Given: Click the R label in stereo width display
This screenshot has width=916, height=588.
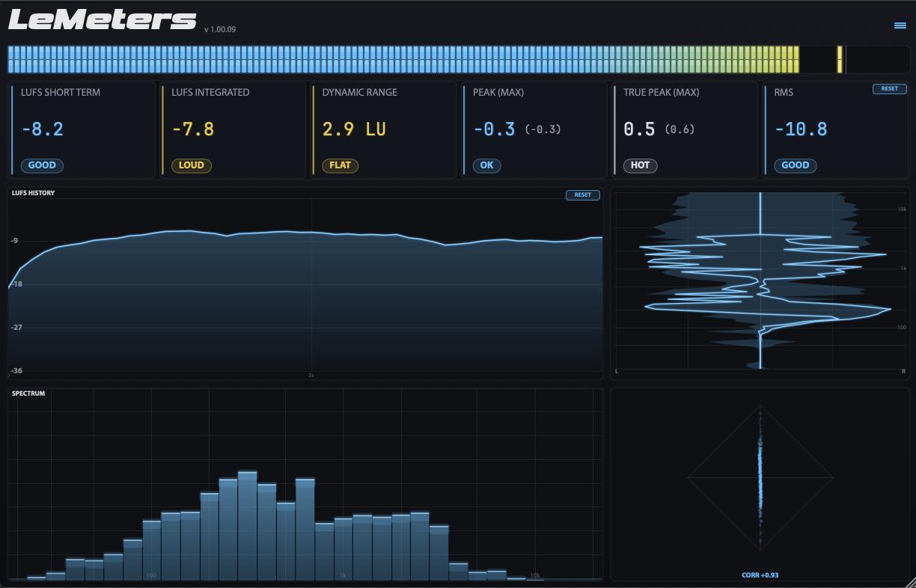Looking at the screenshot, I should (x=903, y=371).
